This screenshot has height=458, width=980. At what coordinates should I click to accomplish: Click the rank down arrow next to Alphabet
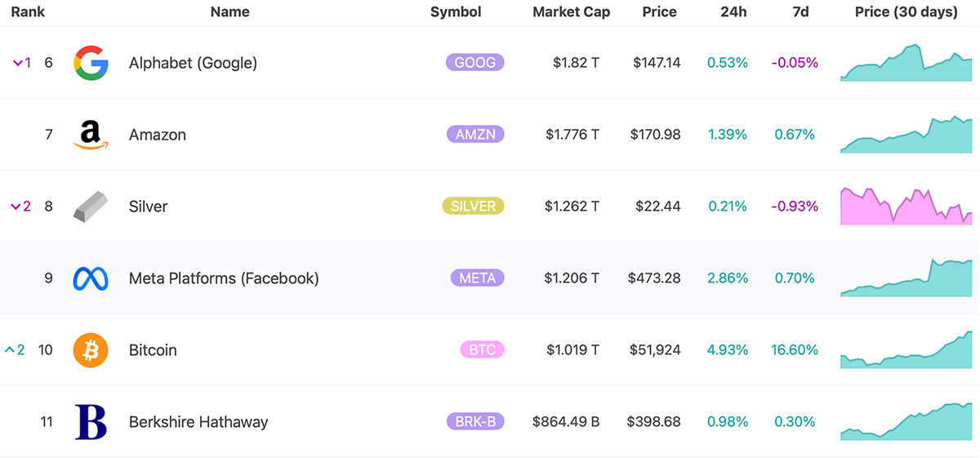(x=17, y=63)
